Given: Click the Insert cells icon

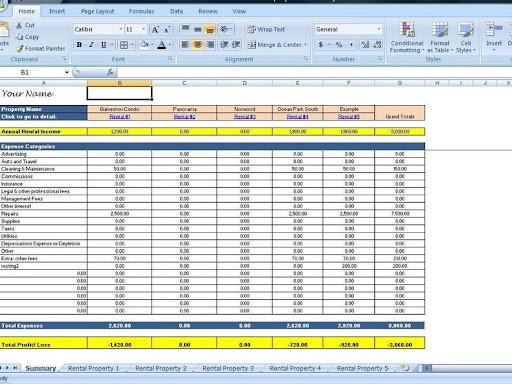Looking at the screenshot, I should coord(494,29).
